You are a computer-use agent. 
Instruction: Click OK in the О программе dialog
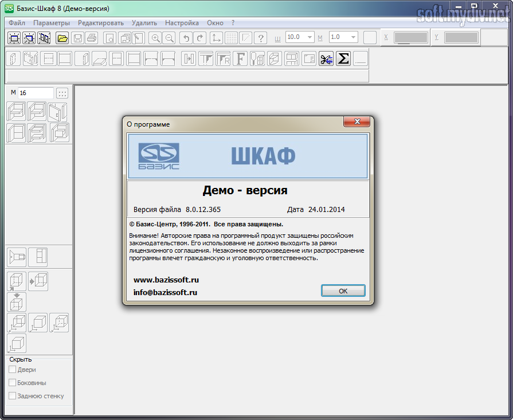pos(343,291)
